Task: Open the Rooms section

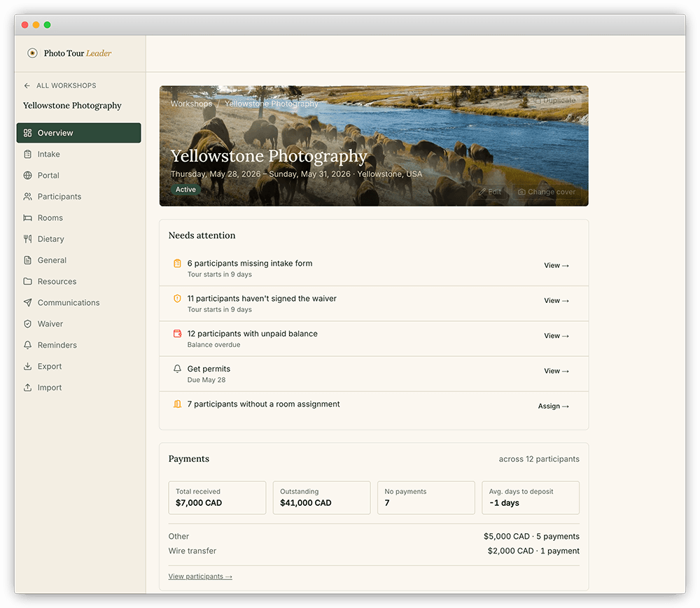Action: pyautogui.click(x=78, y=218)
